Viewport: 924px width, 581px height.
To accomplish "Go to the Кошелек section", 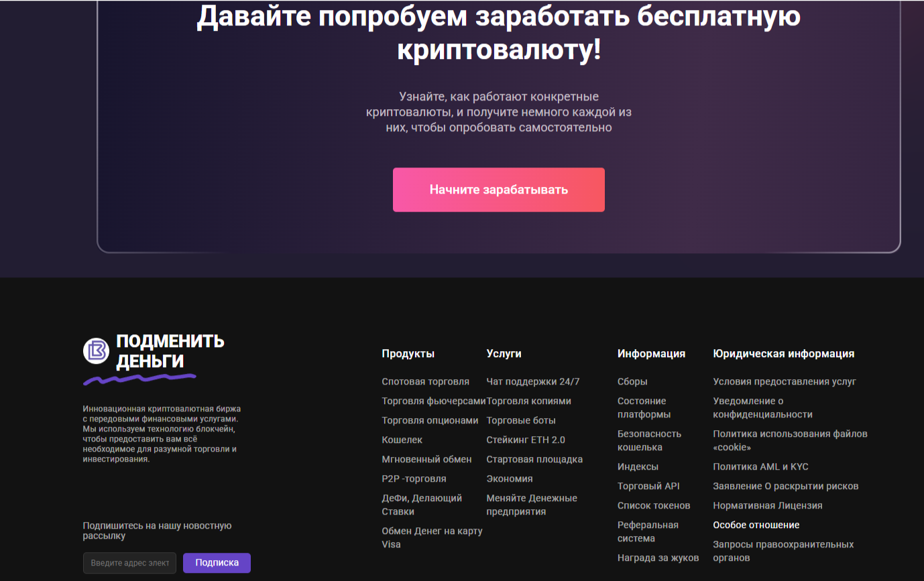I will (x=401, y=440).
